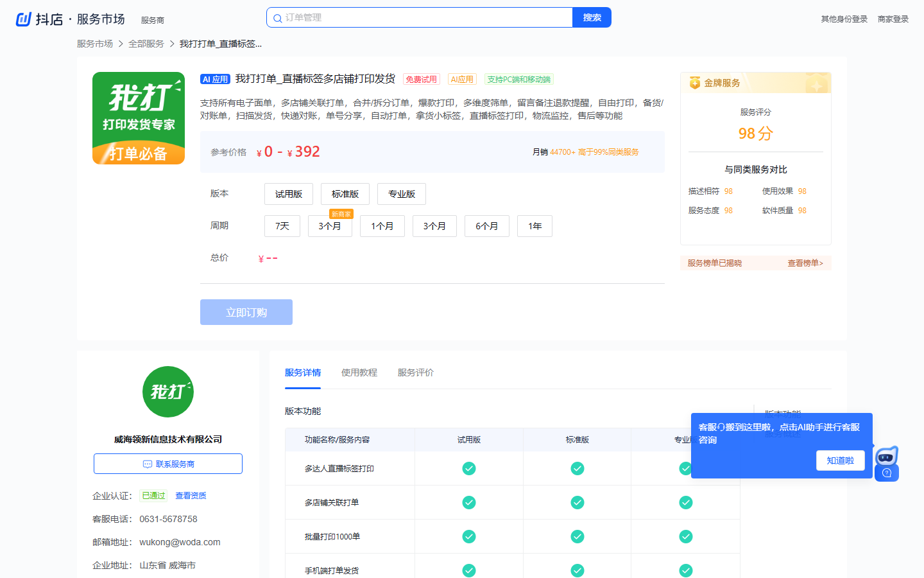Click the 服务榜单已揭晓 banner text
924x578 pixels.
714,263
